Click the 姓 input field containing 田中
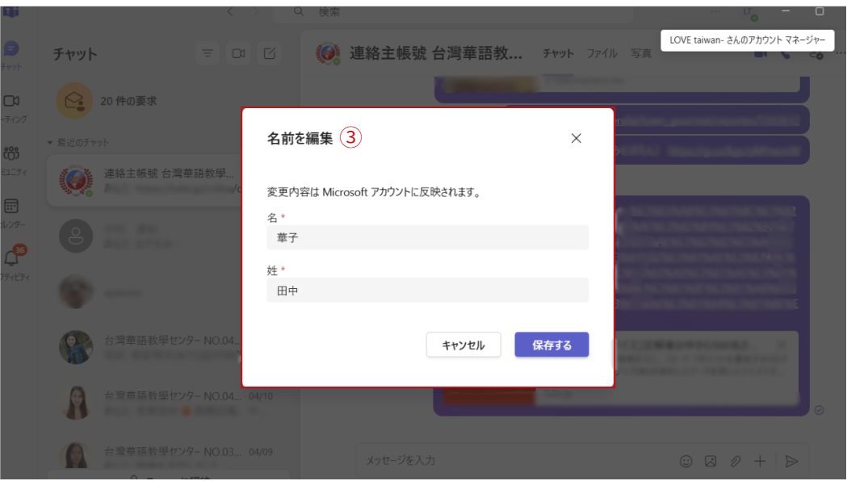 click(x=427, y=291)
